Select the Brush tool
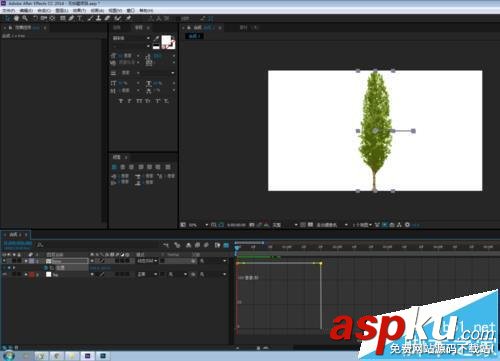This screenshot has width=500, height=361. 90,18
